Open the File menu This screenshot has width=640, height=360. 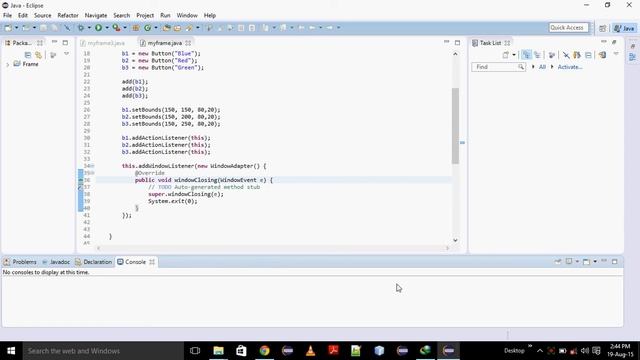pos(7,16)
